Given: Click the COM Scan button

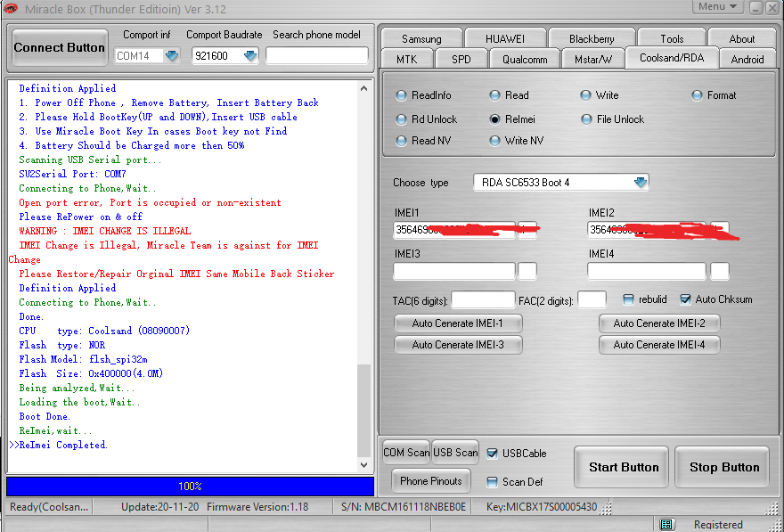Looking at the screenshot, I should click(406, 453).
